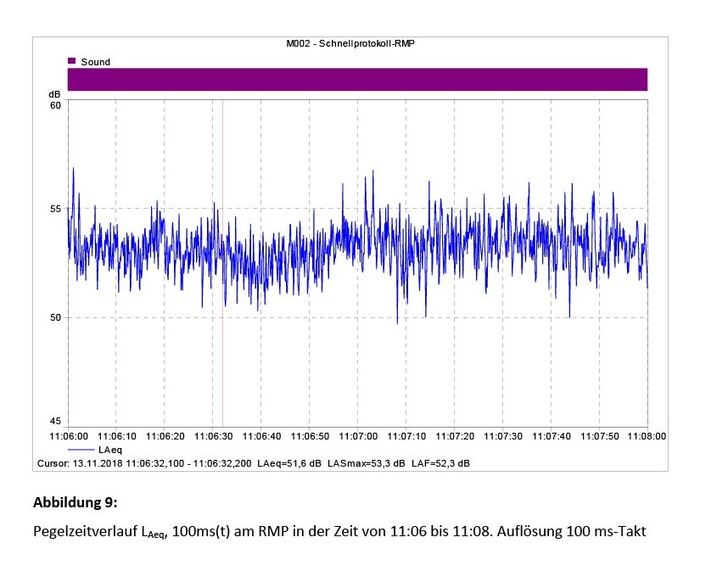This screenshot has height=571, width=728.
Task: Click the LAF=52,3 dB cursor readout
Action: [440, 463]
